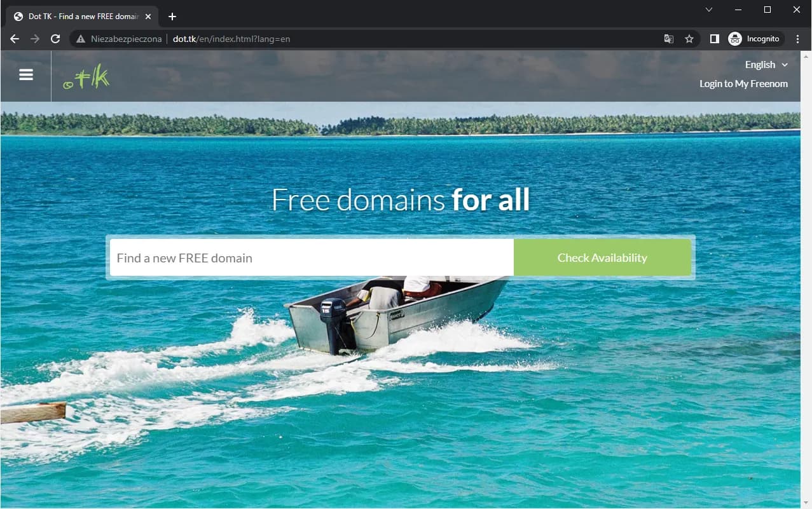Viewport: 812px width, 509px height.
Task: Click Login to My Freenom link
Action: tap(743, 84)
